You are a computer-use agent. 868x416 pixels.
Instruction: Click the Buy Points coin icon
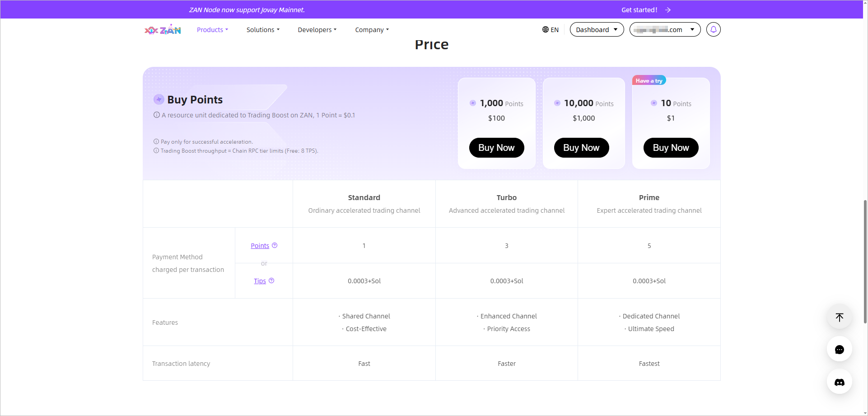coord(159,99)
